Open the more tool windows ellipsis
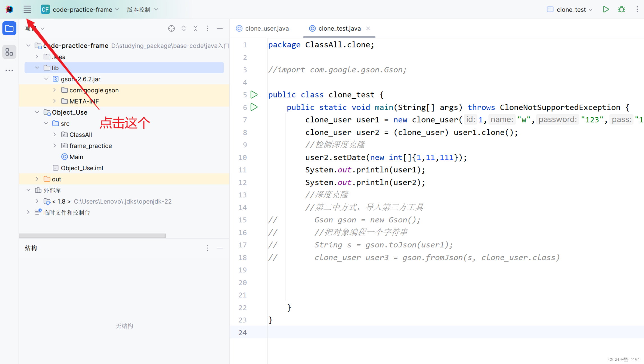Image resolution: width=644 pixels, height=364 pixels. [x=9, y=70]
